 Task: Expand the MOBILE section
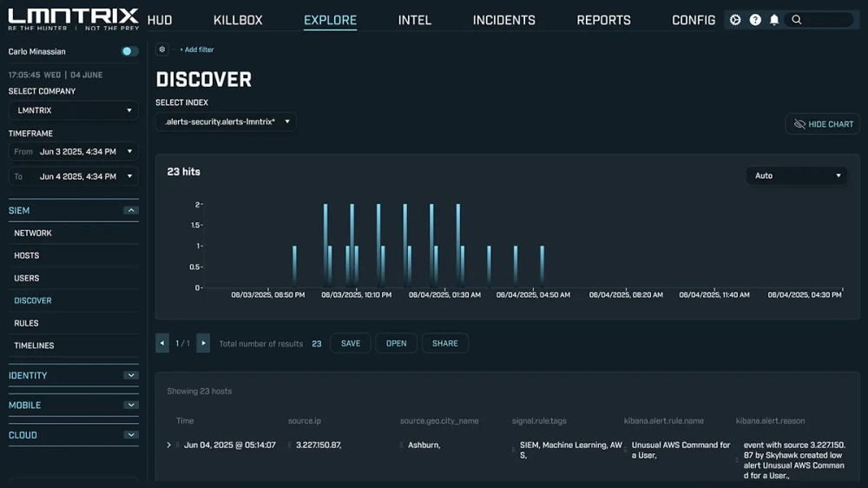131,406
